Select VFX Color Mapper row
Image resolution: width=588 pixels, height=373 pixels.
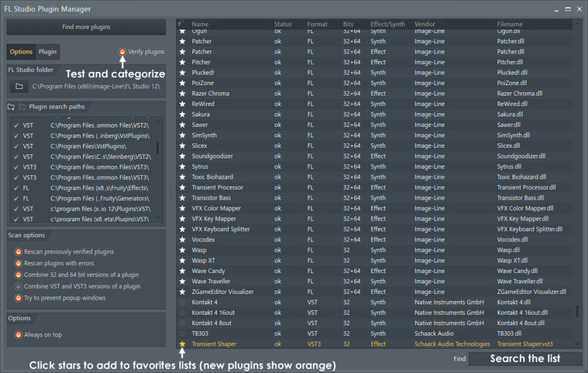pos(374,208)
